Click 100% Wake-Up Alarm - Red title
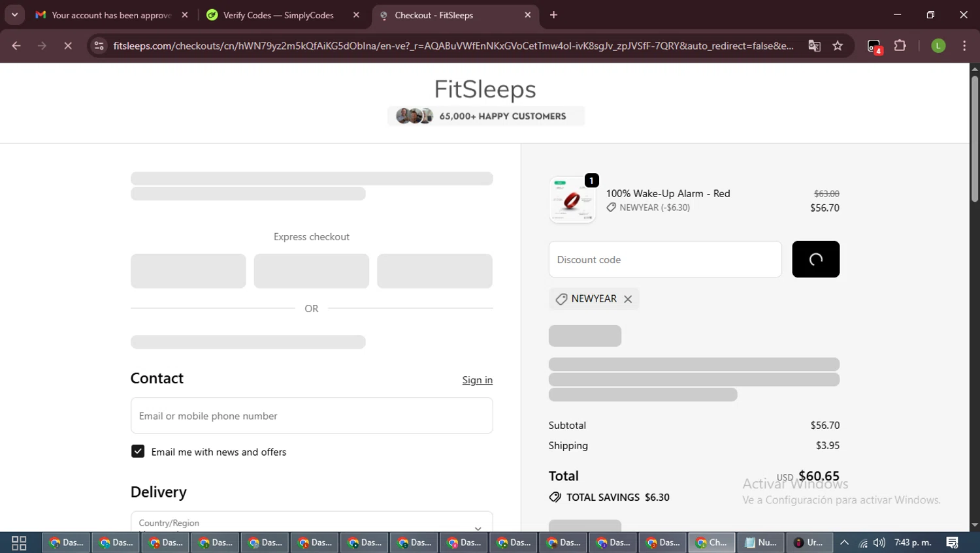 pyautogui.click(x=668, y=193)
